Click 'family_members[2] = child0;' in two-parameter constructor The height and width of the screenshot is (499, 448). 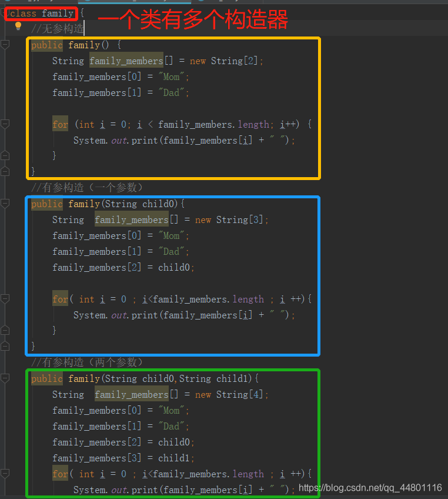pos(123,442)
